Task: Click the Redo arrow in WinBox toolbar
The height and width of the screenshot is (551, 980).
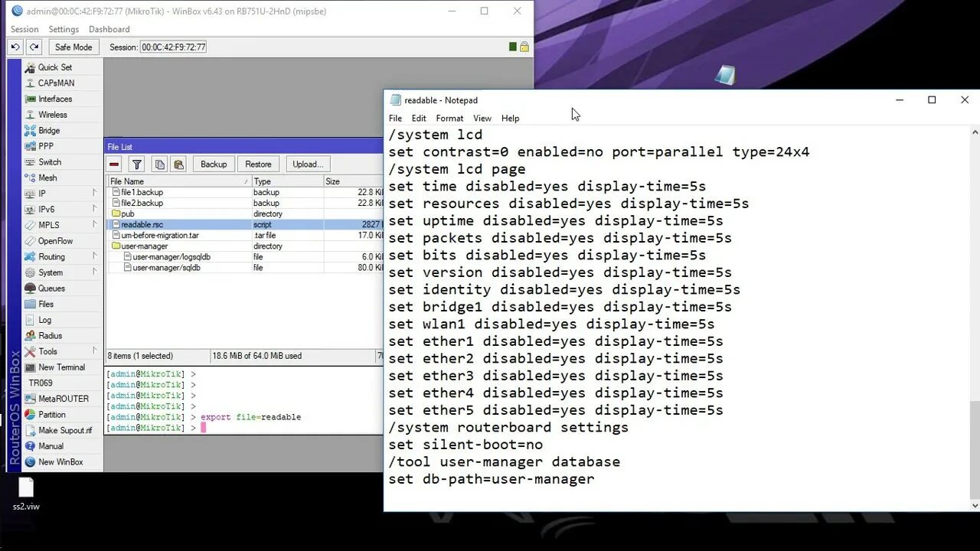Action: pyautogui.click(x=34, y=47)
